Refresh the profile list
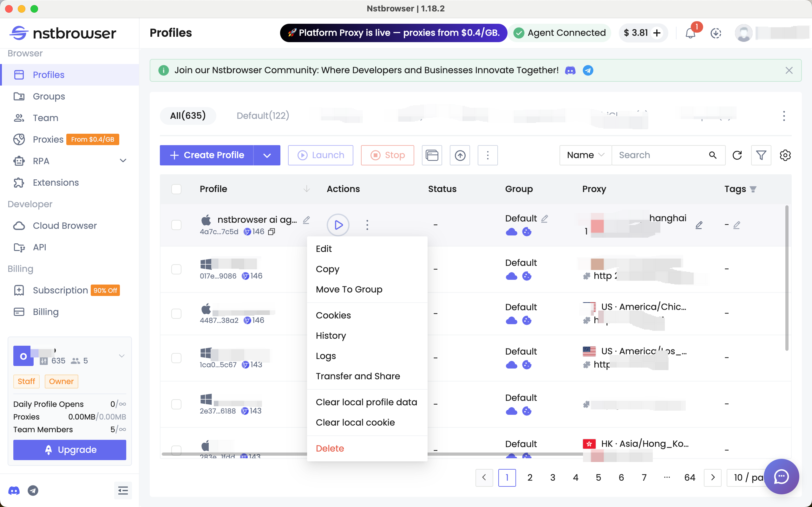The height and width of the screenshot is (507, 812). click(737, 155)
